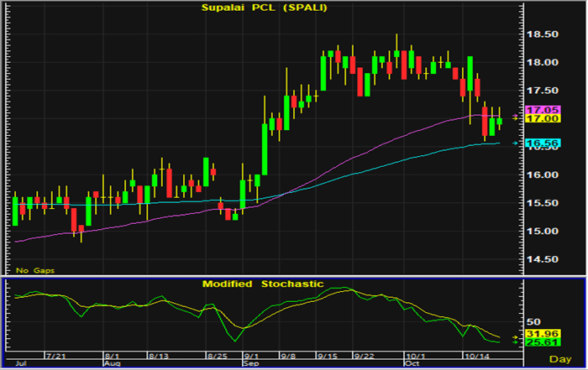Click the 10/14 date on the time axis
The image size is (588, 370).
[x=476, y=356]
